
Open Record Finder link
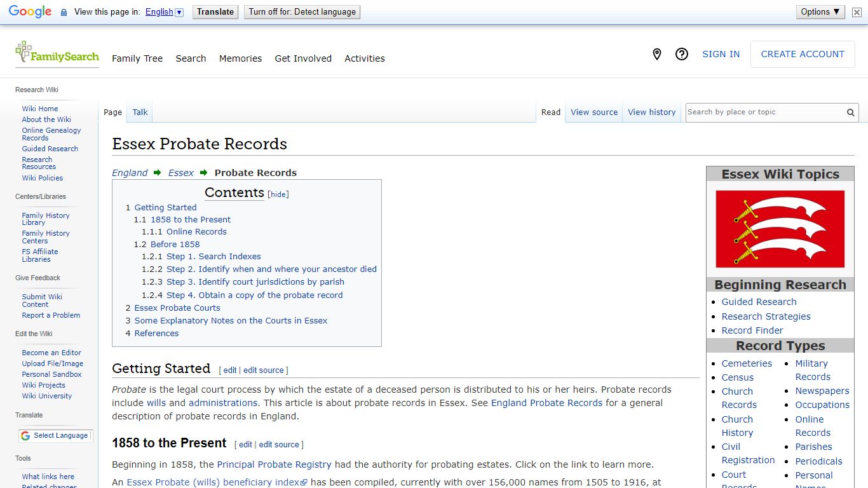point(752,330)
